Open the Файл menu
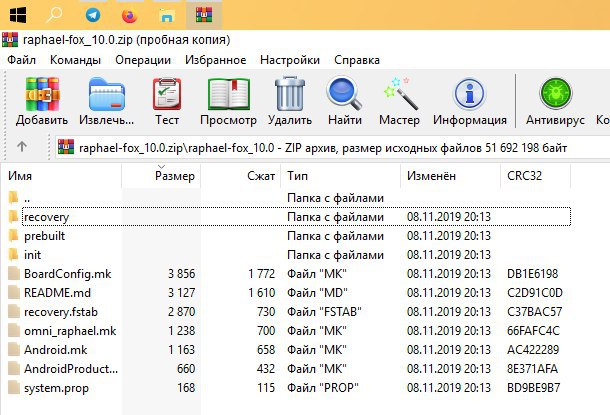Image resolution: width=610 pixels, height=415 pixels. 21,60
